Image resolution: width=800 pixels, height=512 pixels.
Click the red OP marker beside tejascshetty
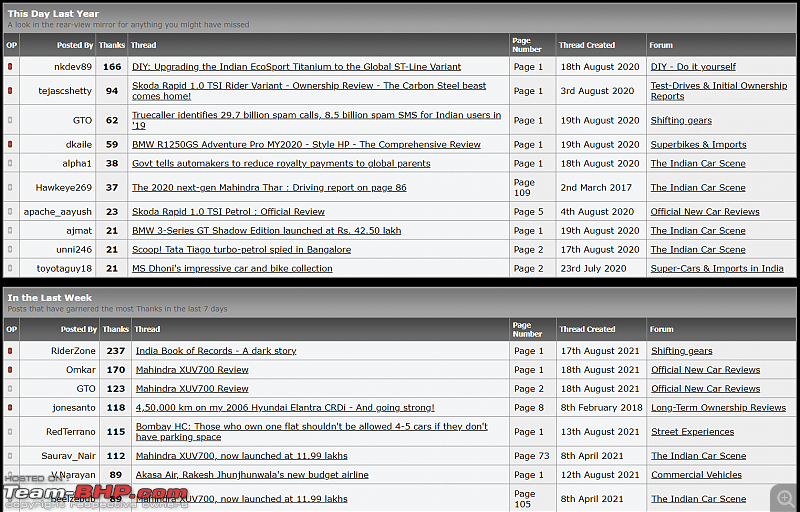coord(10,90)
